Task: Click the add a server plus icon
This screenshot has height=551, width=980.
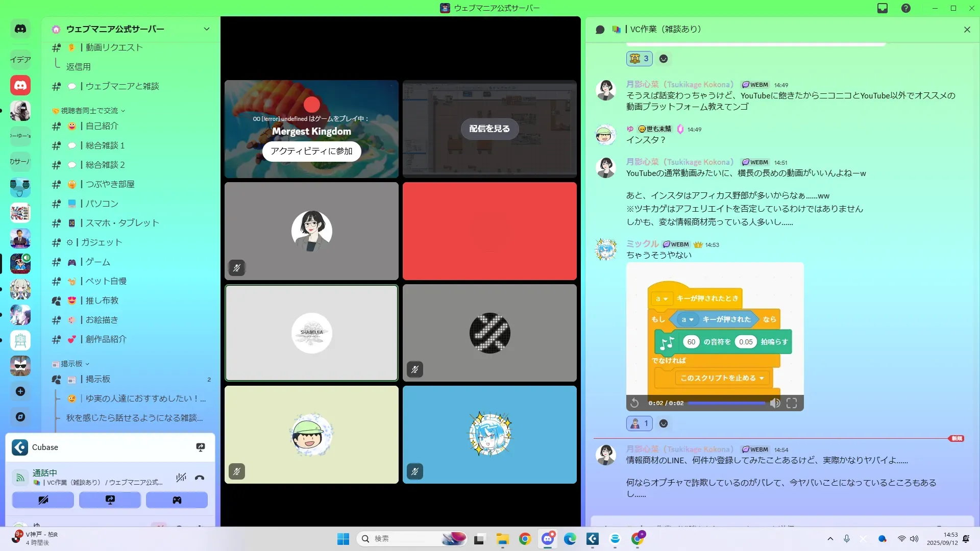Action: coord(20,391)
